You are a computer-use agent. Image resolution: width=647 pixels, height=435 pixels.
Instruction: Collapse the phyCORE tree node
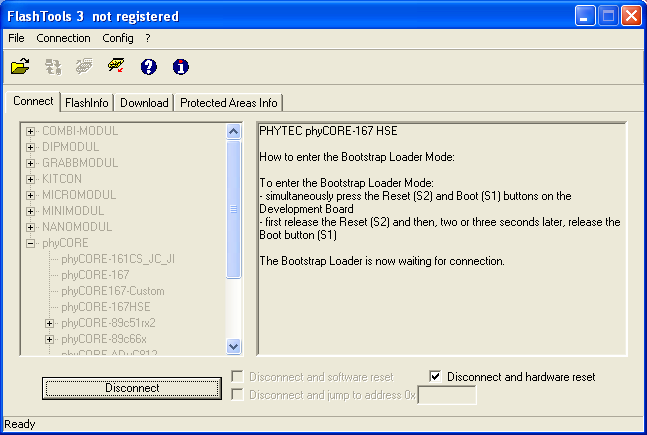click(30, 243)
